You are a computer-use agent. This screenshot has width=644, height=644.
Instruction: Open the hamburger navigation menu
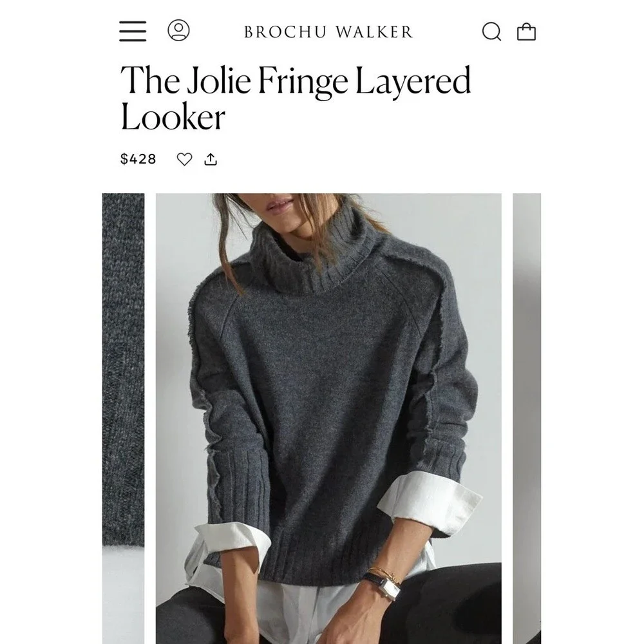[133, 31]
